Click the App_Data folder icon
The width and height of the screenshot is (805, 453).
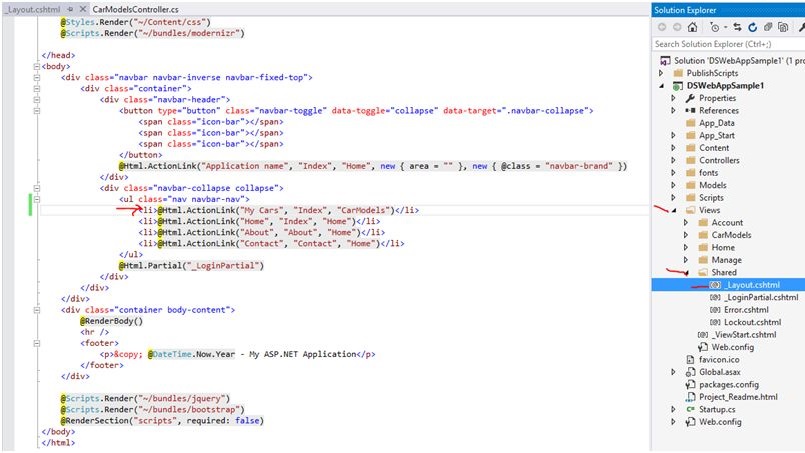(x=691, y=123)
